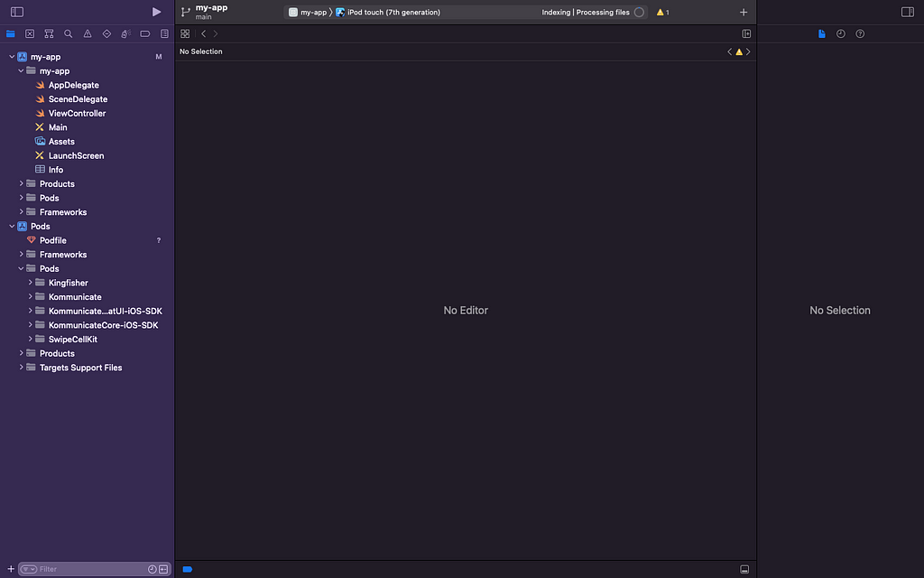The height and width of the screenshot is (578, 924).
Task: Hide the navigator sidebar
Action: (x=17, y=12)
